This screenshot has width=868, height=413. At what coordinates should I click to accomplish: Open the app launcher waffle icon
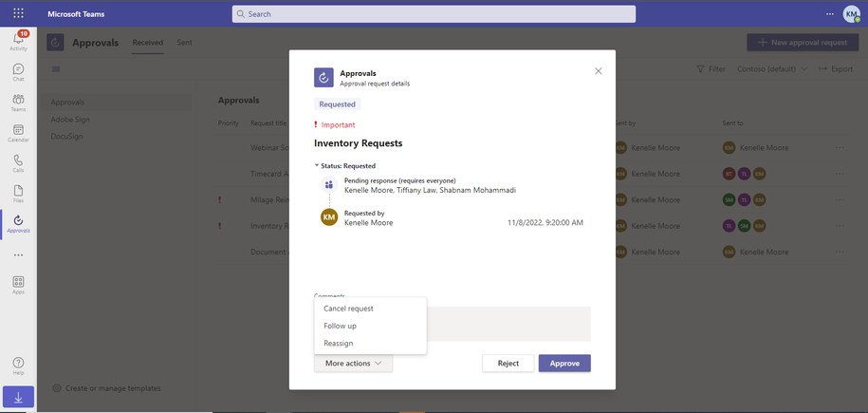tap(18, 13)
